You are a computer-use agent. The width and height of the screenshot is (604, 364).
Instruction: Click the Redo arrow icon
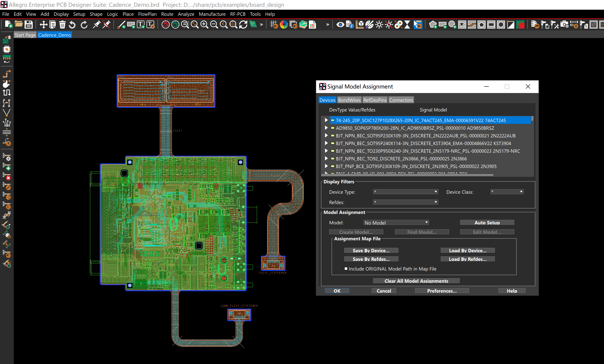pos(84,25)
